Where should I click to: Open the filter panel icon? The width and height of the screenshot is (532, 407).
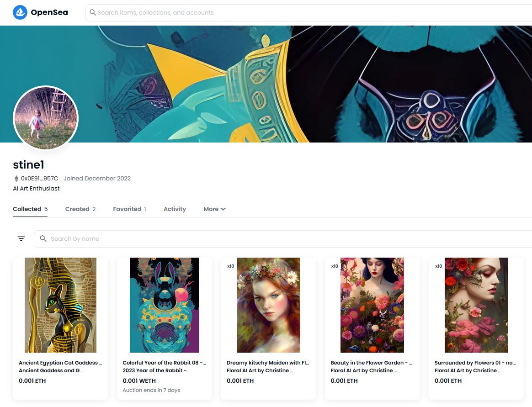click(21, 238)
